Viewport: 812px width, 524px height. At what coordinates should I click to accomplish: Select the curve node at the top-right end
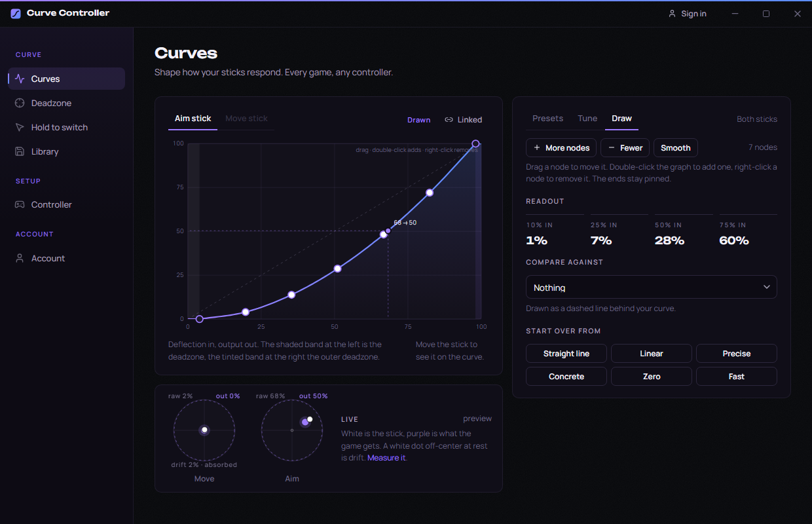tap(476, 143)
